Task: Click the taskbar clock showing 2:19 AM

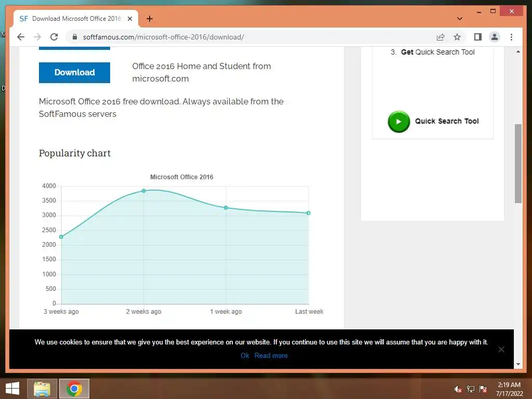Action: [x=509, y=389]
